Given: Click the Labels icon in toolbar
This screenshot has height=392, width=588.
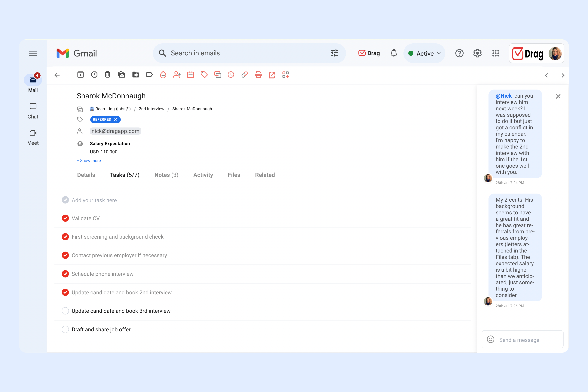Looking at the screenshot, I should tap(149, 75).
